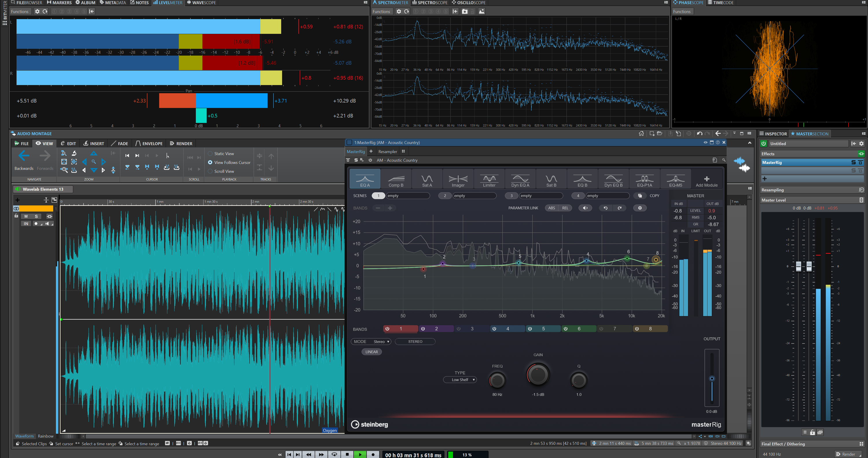Screen dimensions: 868x458
Task: Click the undo arrow inside MasterRig
Action: (x=605, y=208)
